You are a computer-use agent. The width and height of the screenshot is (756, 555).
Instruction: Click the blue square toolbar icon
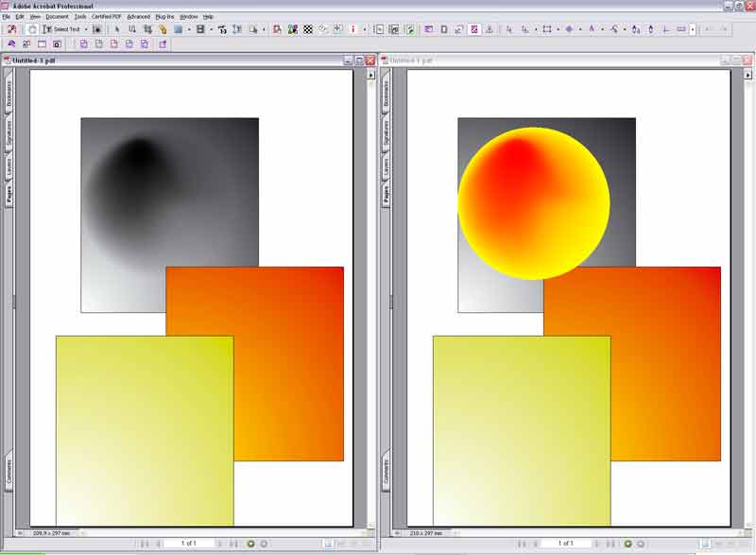pos(179,29)
